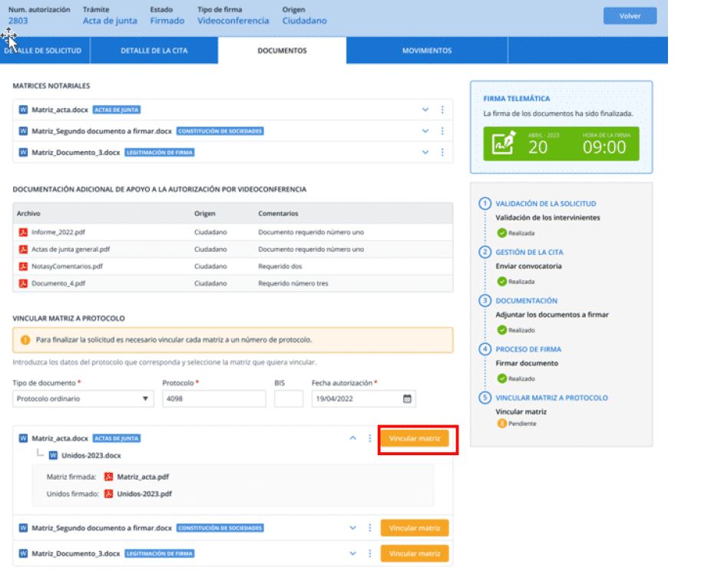Open options menu beside the bottom Matriz_Segundo documento row
The width and height of the screenshot is (701, 588).
click(370, 528)
